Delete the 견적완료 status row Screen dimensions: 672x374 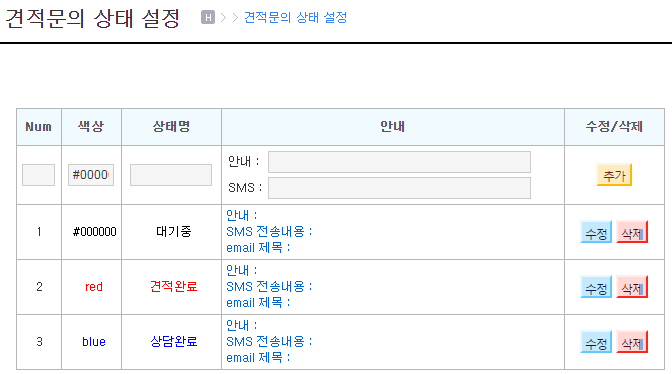(x=632, y=287)
